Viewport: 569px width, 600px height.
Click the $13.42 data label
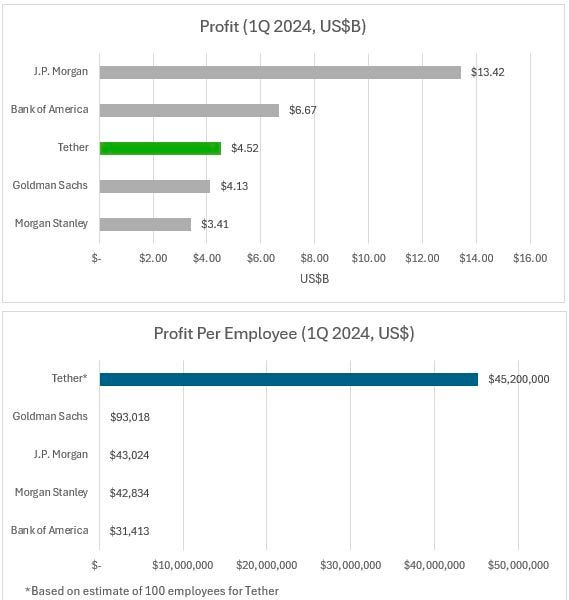point(487,72)
